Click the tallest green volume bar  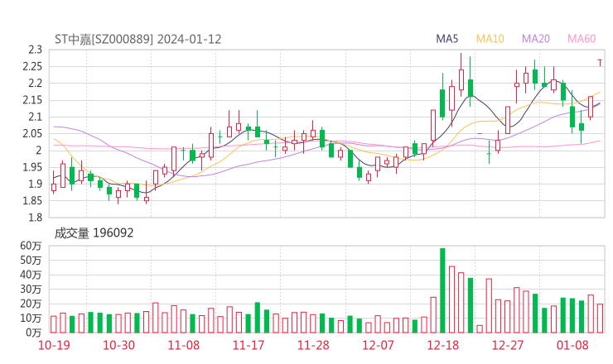pyautogui.click(x=442, y=290)
